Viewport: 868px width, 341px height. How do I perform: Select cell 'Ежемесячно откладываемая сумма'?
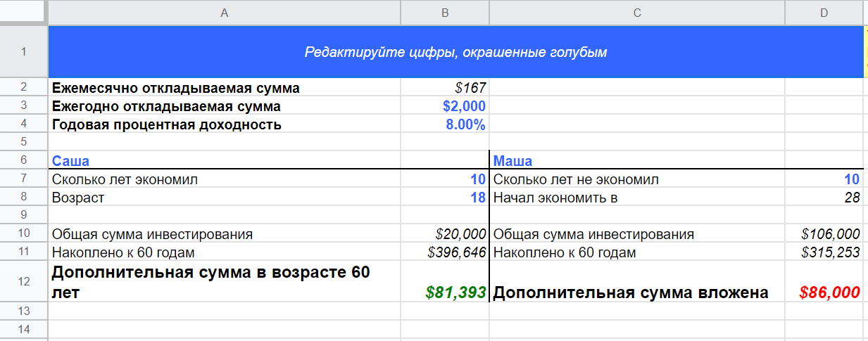pos(225,88)
